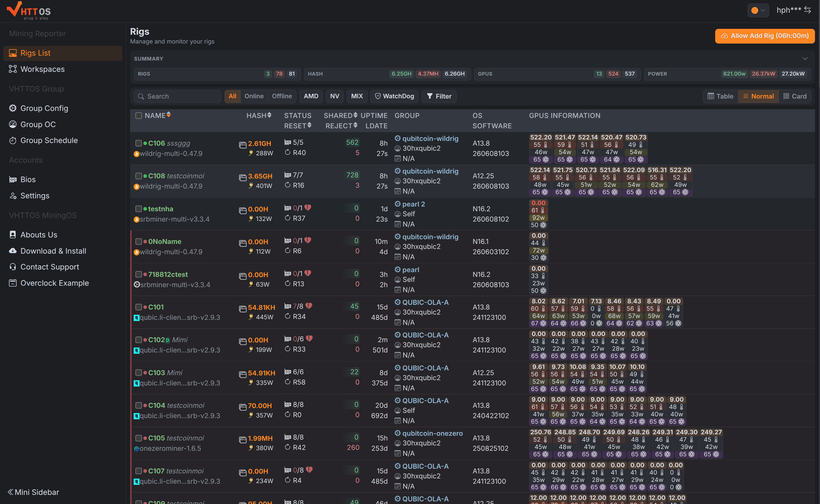Sort rigs by Reset column
Image resolution: width=820 pixels, height=504 pixels.
(298, 126)
